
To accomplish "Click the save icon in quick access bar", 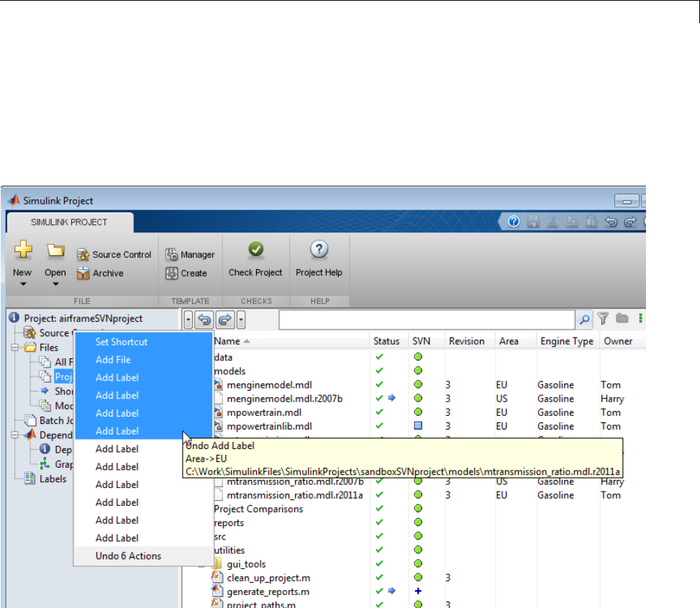I will pyautogui.click(x=533, y=221).
